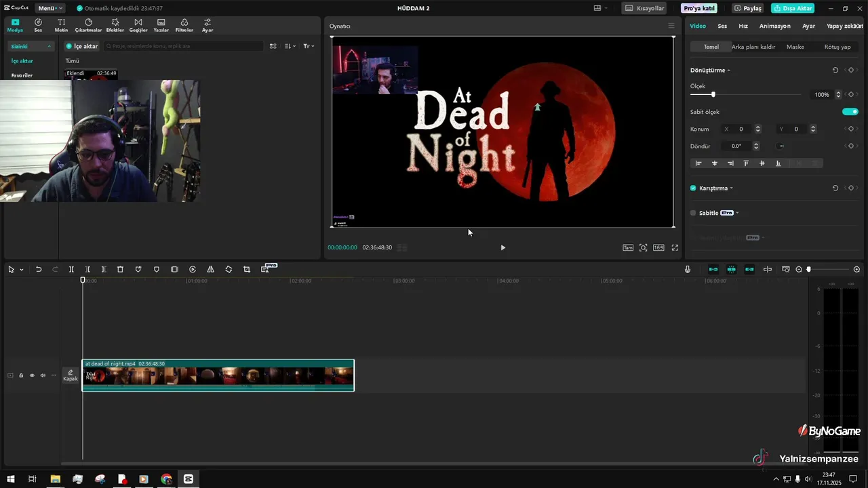Toggle main track magnet in timeline toolbar
The width and height of the screenshot is (868, 488).
(713, 269)
